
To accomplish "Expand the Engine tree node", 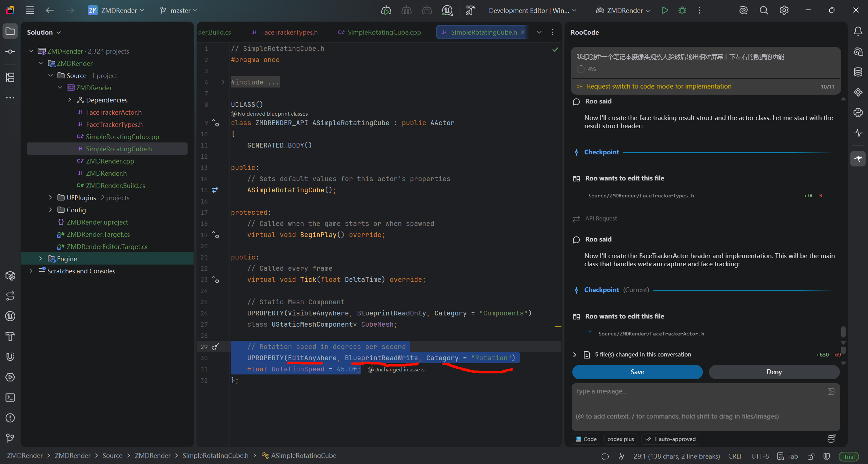I will tap(41, 259).
